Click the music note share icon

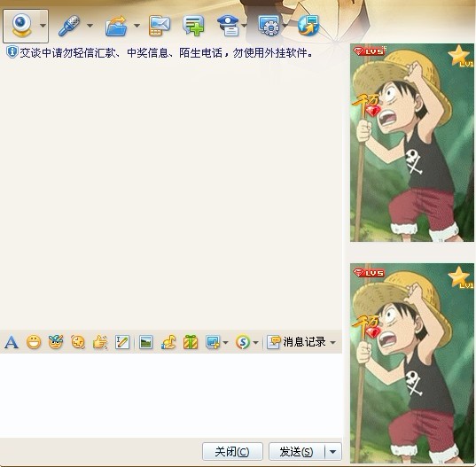(x=168, y=342)
